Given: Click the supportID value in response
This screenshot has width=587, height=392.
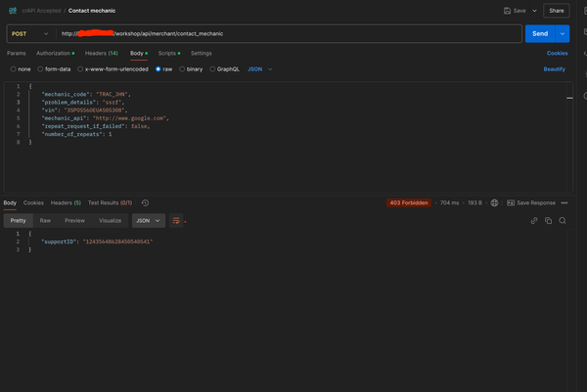Looking at the screenshot, I should click(117, 241).
